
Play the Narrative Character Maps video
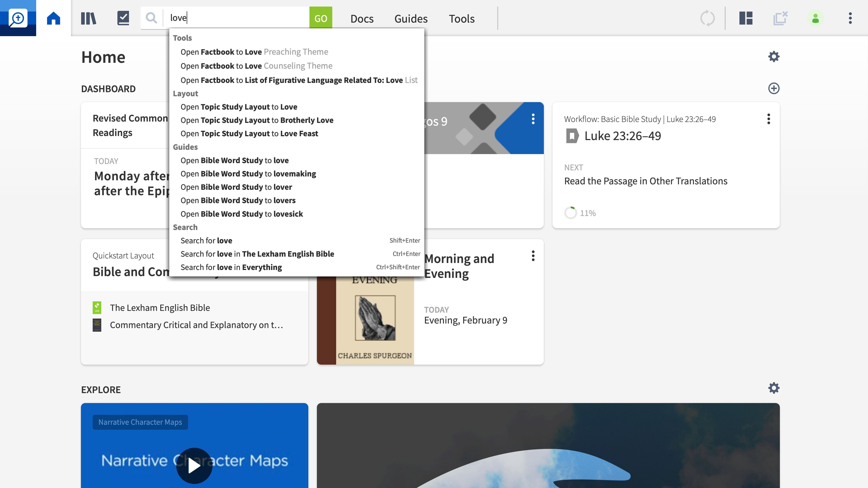coord(194,466)
